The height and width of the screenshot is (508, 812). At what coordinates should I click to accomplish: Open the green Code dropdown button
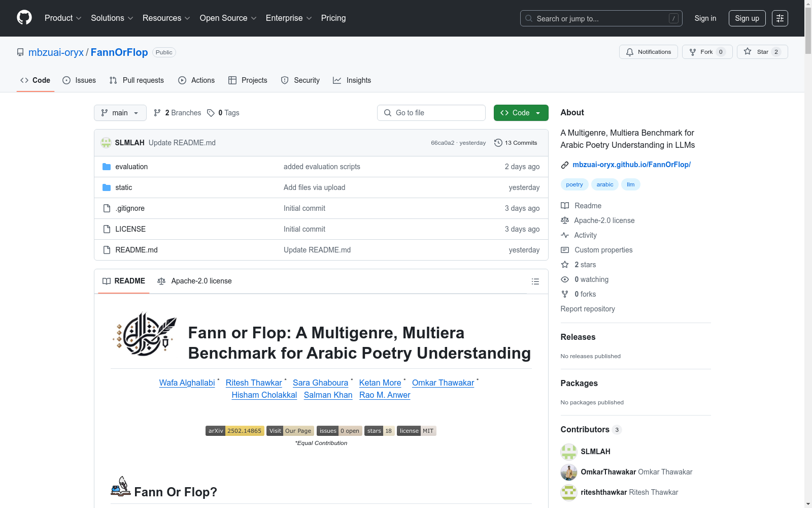[x=521, y=113]
